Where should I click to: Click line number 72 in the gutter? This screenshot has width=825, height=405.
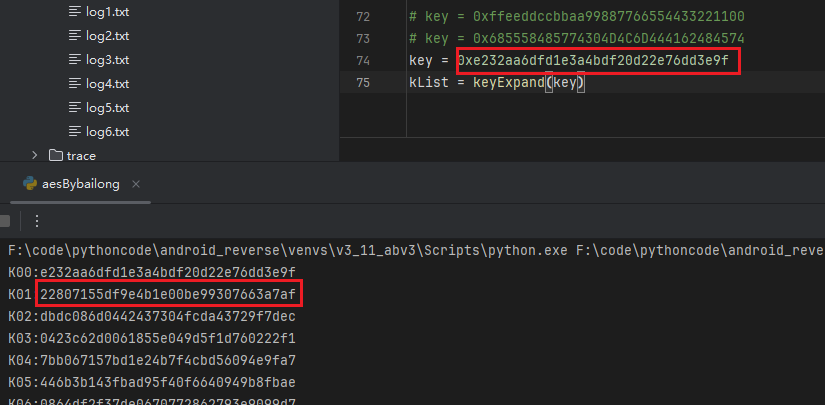click(362, 17)
